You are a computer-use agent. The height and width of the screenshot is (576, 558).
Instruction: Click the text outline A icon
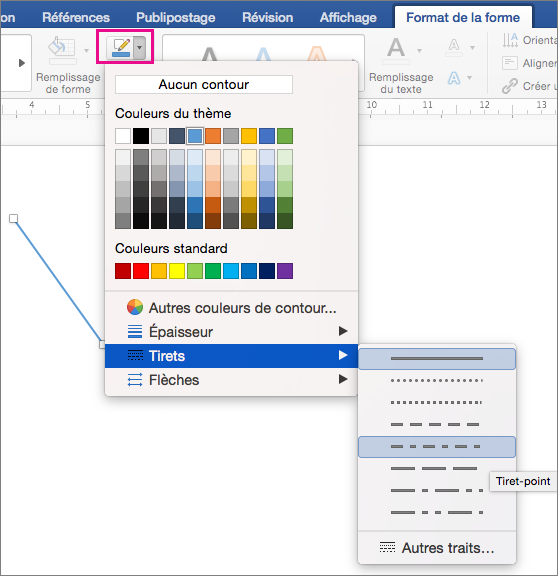(x=454, y=47)
